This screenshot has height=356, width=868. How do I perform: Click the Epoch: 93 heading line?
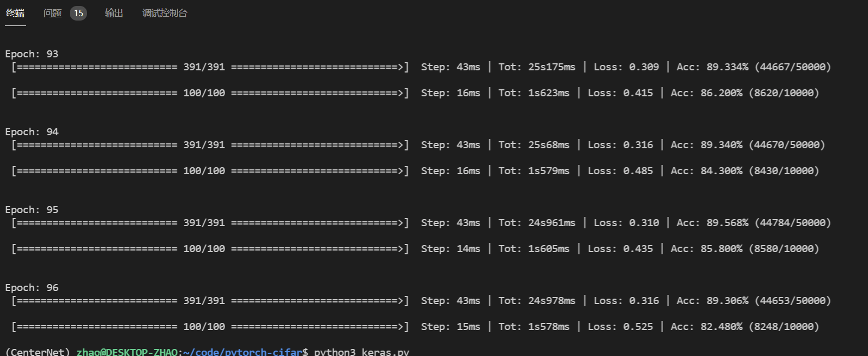(x=32, y=54)
